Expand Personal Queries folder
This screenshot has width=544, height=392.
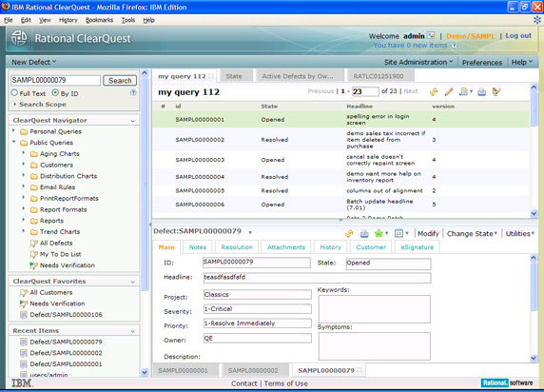(13, 131)
